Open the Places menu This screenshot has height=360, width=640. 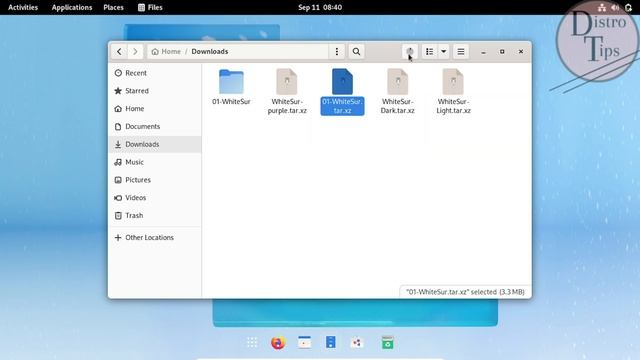pyautogui.click(x=113, y=7)
